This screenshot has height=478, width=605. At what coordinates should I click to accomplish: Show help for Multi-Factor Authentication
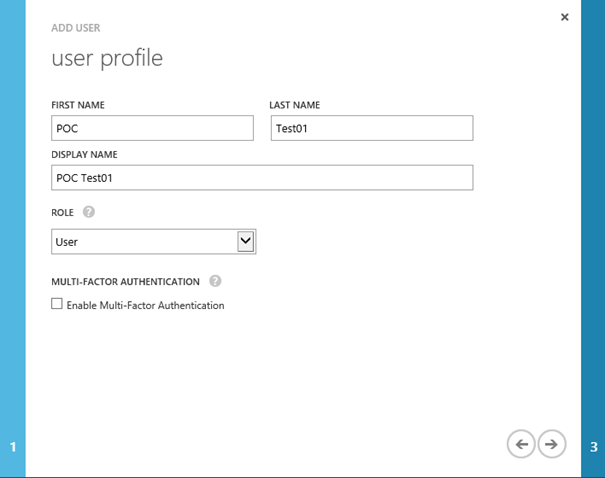point(215,282)
